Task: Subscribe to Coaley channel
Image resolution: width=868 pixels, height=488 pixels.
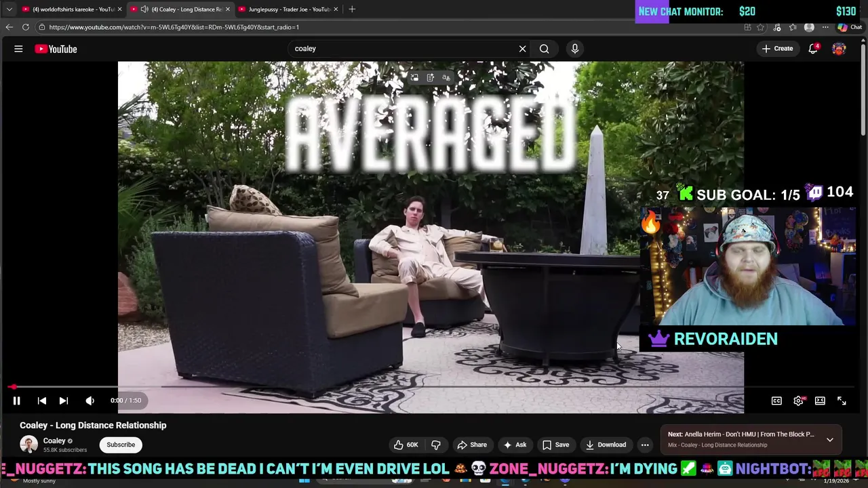Action: pyautogui.click(x=121, y=445)
